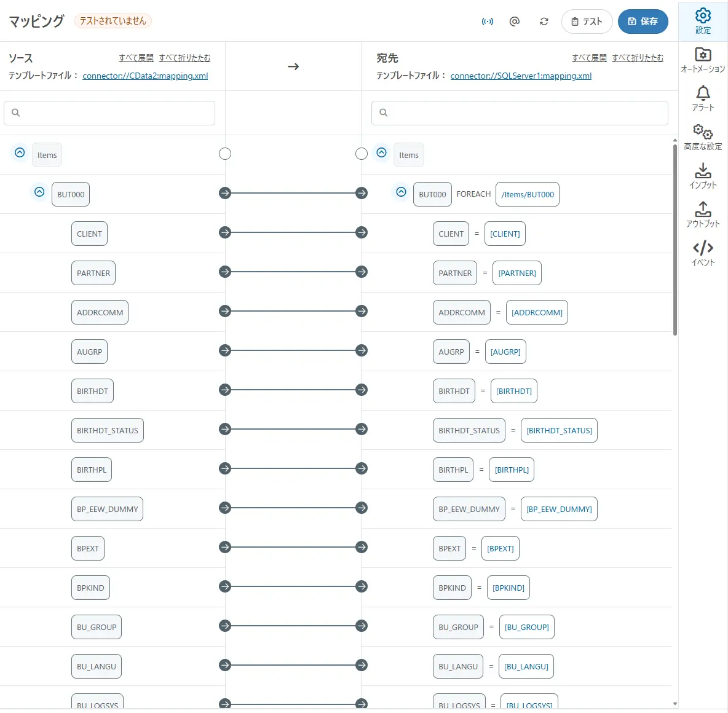This screenshot has width=728, height=713.
Task: Click the broadcast signal icon in header
Action: click(488, 22)
